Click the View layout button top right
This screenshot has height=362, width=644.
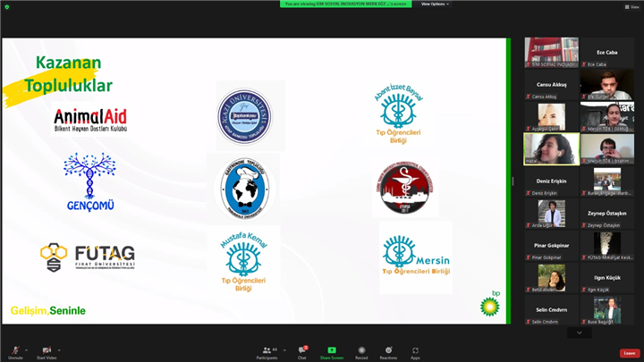(x=631, y=7)
